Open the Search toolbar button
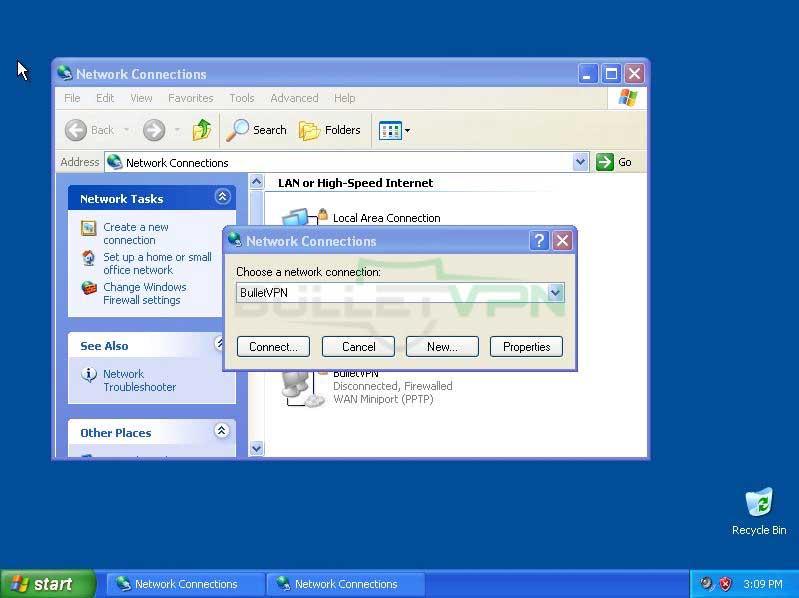The width and height of the screenshot is (799, 598). click(256, 130)
